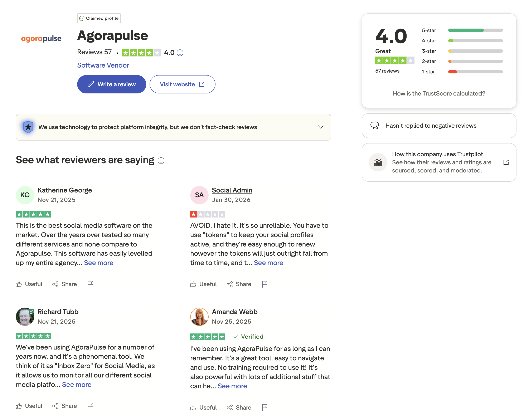529x420 pixels.
Task: Select the Software Vendor category
Action: (103, 65)
